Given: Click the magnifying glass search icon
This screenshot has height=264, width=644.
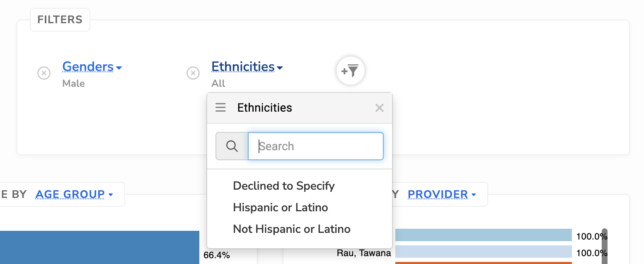Looking at the screenshot, I should pos(232,146).
